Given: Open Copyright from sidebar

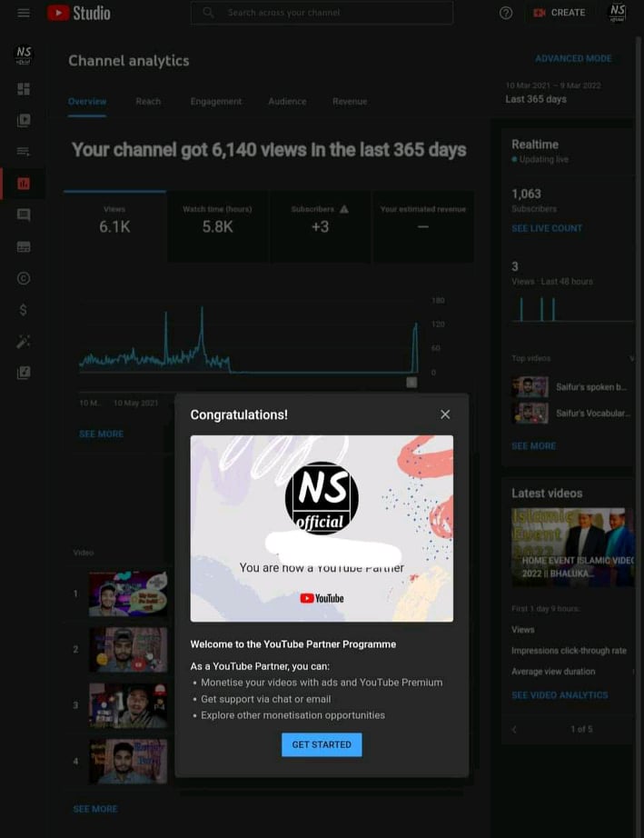Looking at the screenshot, I should pos(24,278).
